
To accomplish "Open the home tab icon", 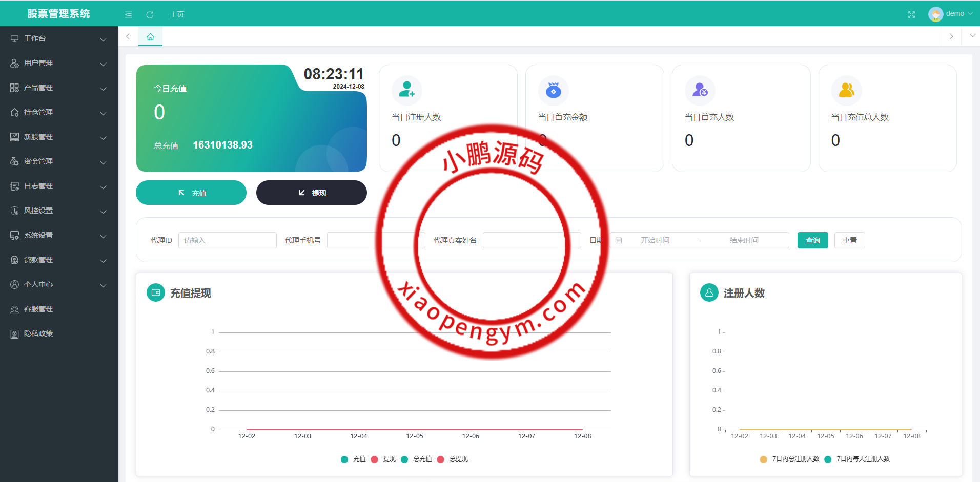I will click(x=150, y=37).
